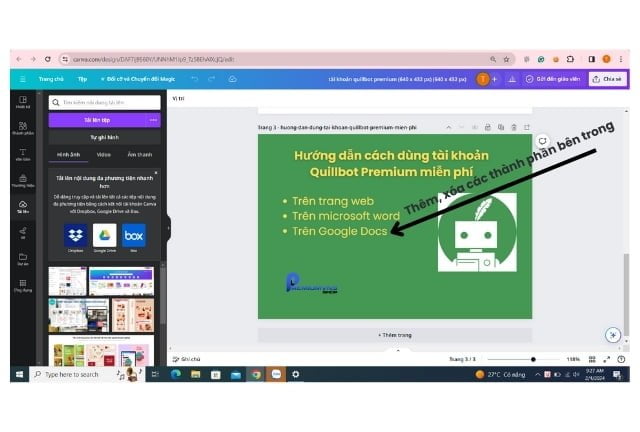
Task: Select first uploaded image thumbnail
Action: tap(68, 281)
